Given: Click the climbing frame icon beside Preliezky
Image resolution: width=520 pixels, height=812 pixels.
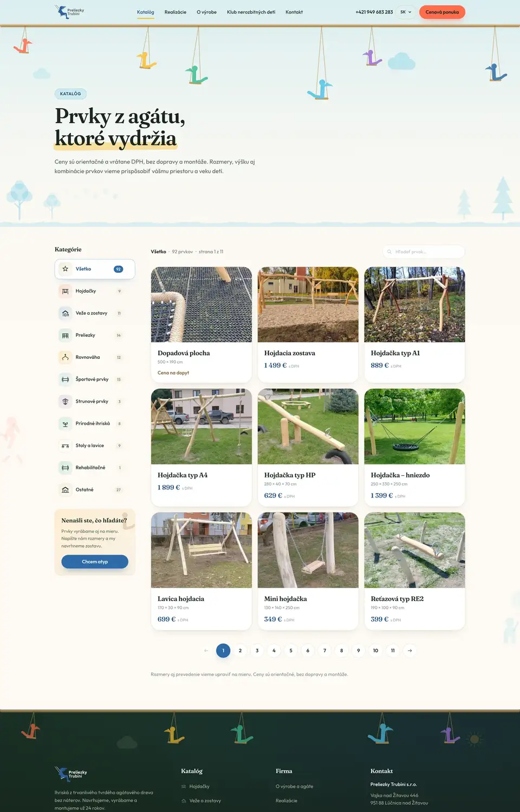Looking at the screenshot, I should click(65, 336).
